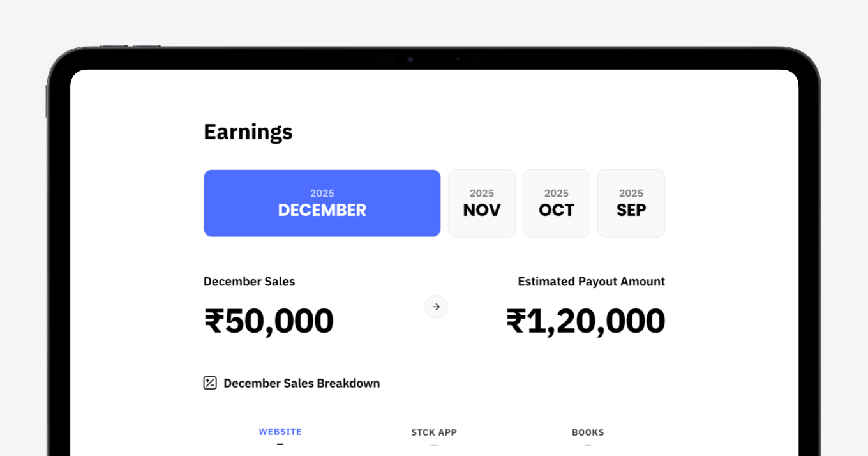
Task: Switch to the NOV 2025 month
Action: click(482, 203)
